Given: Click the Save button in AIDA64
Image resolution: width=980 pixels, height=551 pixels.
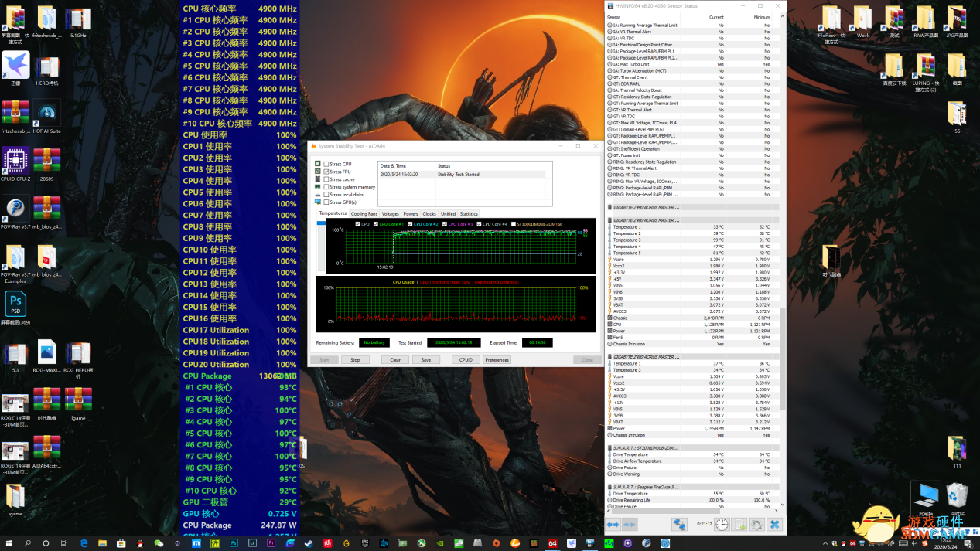Looking at the screenshot, I should (x=426, y=360).
